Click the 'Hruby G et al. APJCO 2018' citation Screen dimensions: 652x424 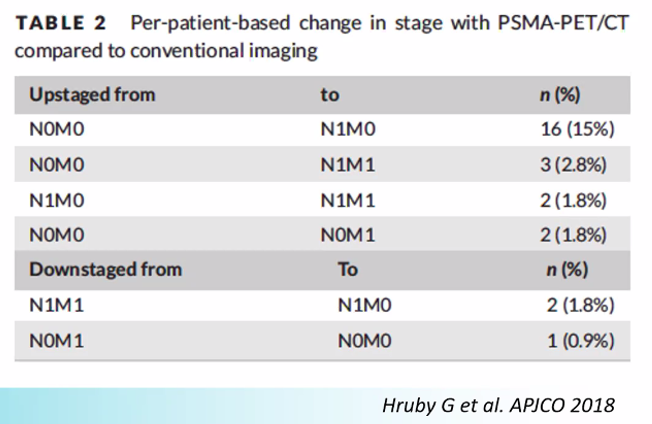pos(498,405)
